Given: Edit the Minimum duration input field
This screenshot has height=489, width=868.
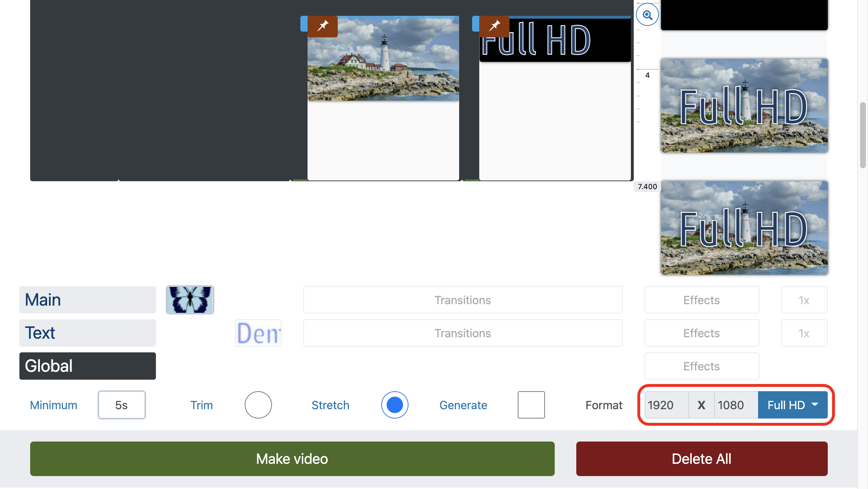Looking at the screenshot, I should (x=121, y=405).
